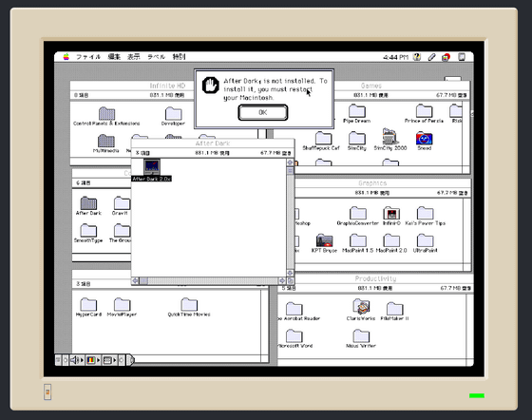This screenshot has width=532, height=420.
Task: Click the After Dark window size box
Action: [291, 281]
